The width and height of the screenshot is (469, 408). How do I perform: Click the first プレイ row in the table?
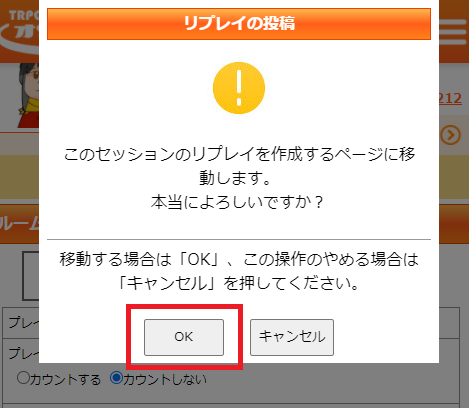21,323
